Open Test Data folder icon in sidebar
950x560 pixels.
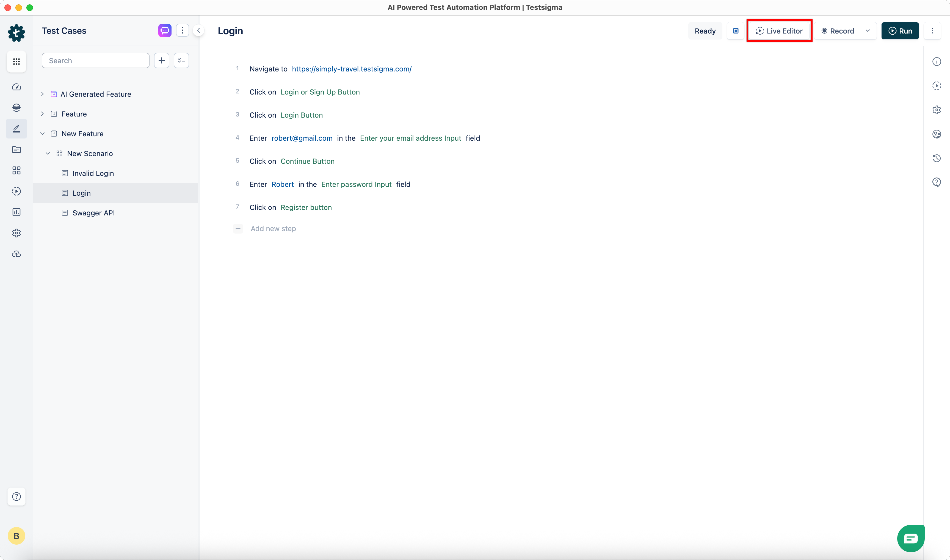(16, 150)
